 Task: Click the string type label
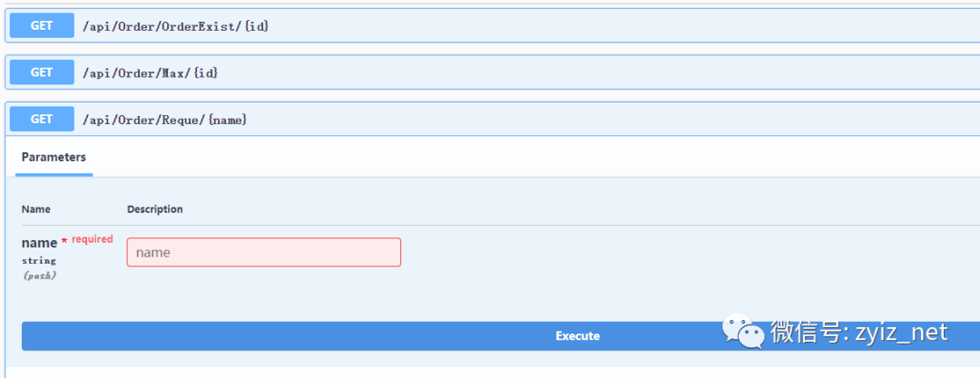39,260
